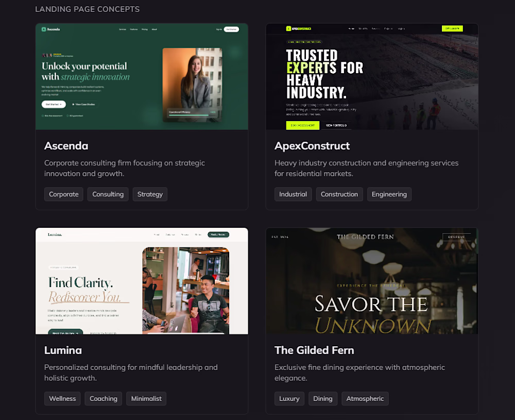The image size is (515, 420).
Task: Select the Wellness tag
Action: tap(62, 399)
